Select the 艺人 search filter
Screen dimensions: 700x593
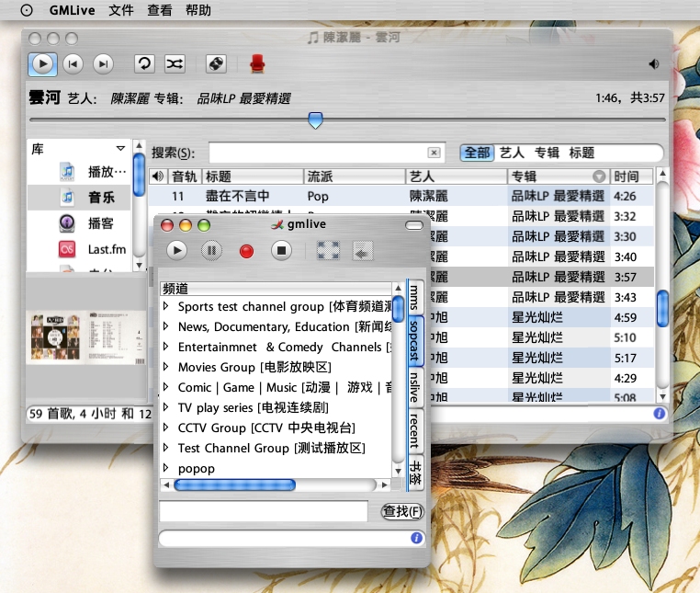tap(512, 153)
